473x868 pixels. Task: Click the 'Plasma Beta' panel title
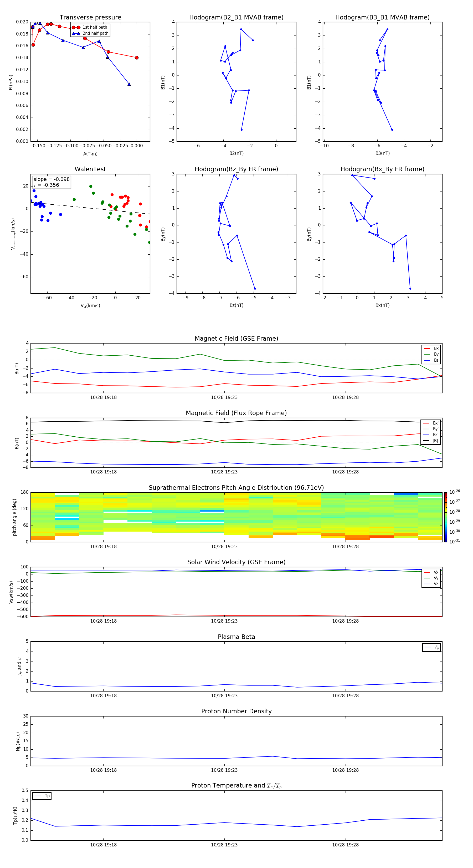coord(236,637)
